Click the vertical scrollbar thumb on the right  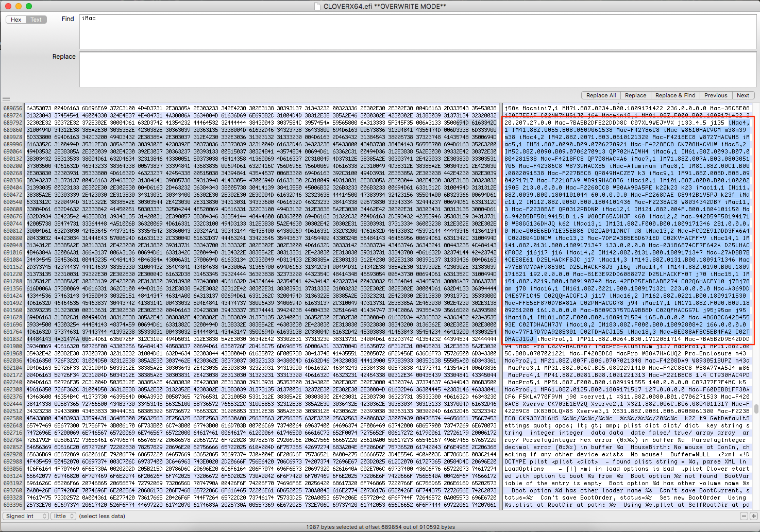756,409
